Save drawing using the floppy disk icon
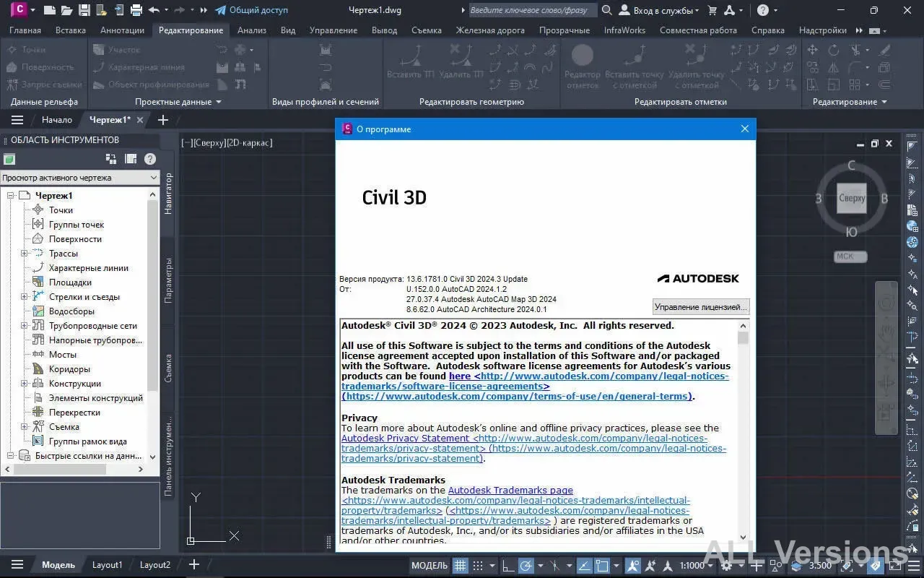The image size is (924, 578). (84, 10)
